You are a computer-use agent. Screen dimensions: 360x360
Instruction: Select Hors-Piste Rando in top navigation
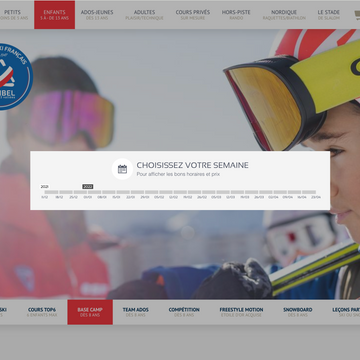(236, 15)
